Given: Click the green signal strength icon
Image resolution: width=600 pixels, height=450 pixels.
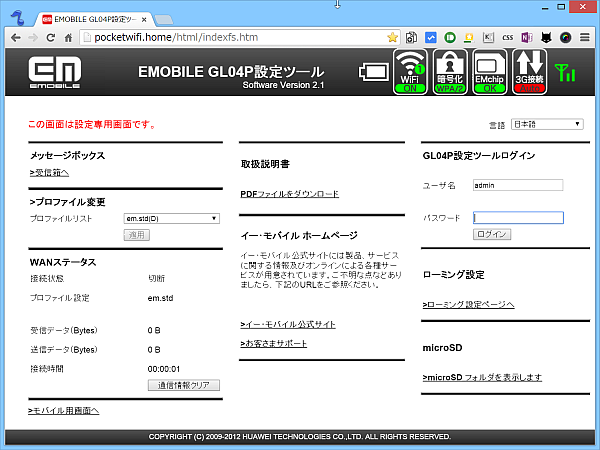Looking at the screenshot, I should pyautogui.click(x=565, y=73).
